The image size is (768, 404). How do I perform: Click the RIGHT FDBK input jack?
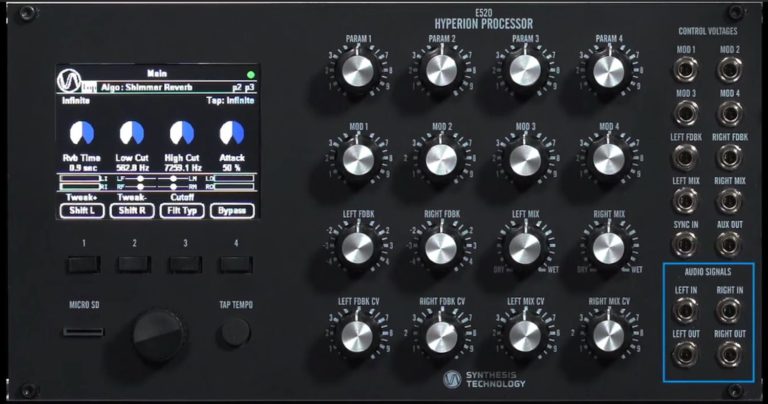(729, 157)
